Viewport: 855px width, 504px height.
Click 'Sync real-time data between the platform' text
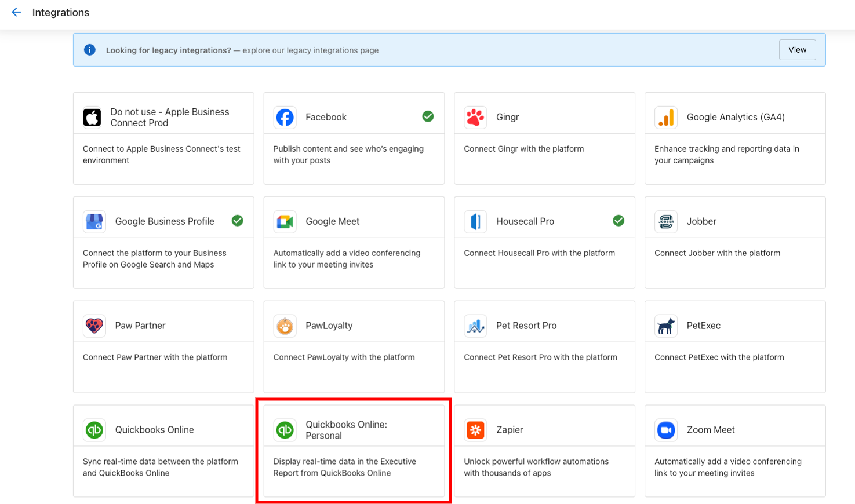[x=161, y=468]
